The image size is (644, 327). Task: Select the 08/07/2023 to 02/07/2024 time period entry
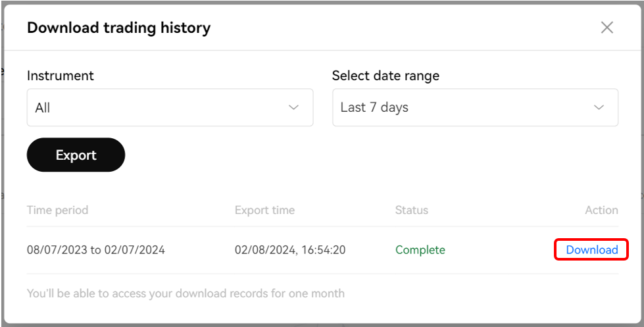coord(95,250)
